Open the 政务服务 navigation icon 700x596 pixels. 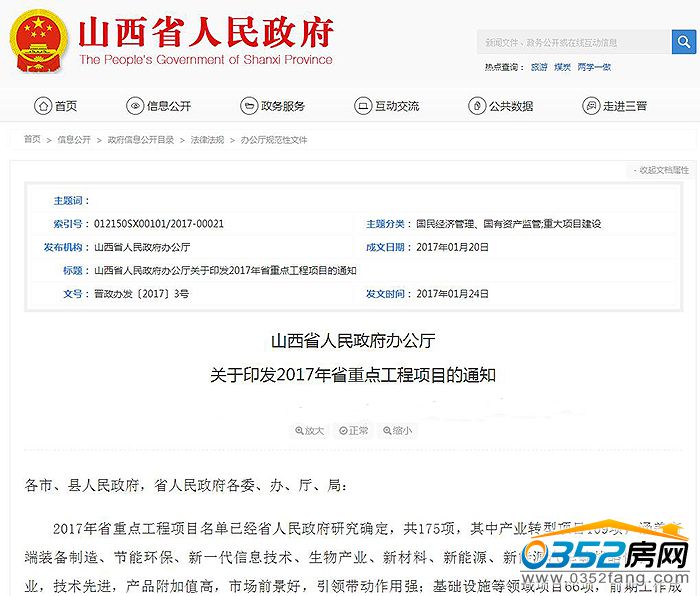click(249, 106)
